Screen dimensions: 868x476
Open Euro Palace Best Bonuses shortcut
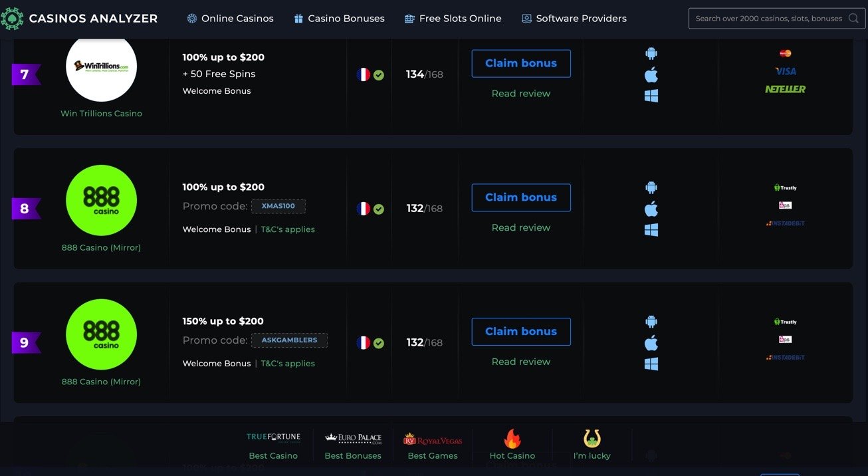[x=353, y=445]
